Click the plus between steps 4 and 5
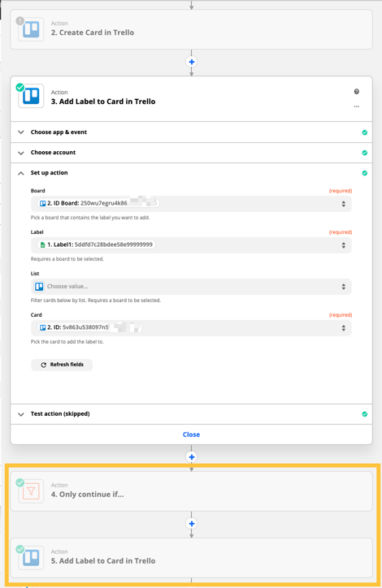The image size is (382, 588). click(191, 524)
